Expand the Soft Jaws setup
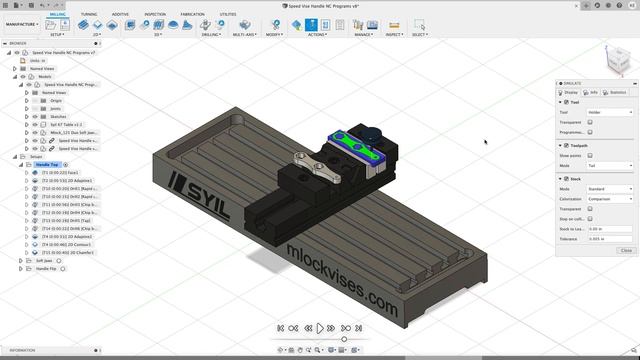This screenshot has width=640, height=360. pos(20,261)
